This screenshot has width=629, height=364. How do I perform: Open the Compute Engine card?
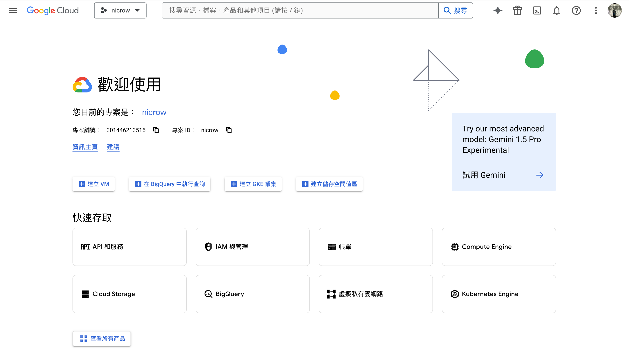[x=499, y=247]
